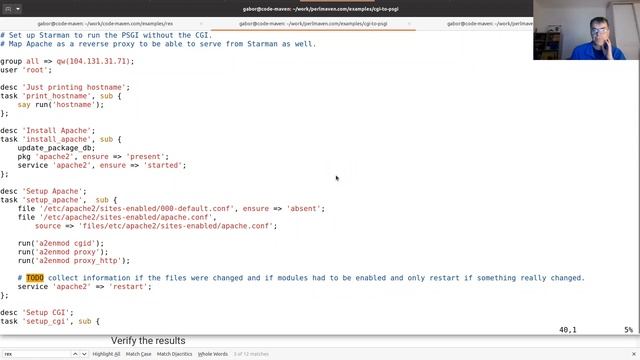640x360 pixels.
Task: Click the service 'apache2' restart line
Action: click(x=84, y=287)
